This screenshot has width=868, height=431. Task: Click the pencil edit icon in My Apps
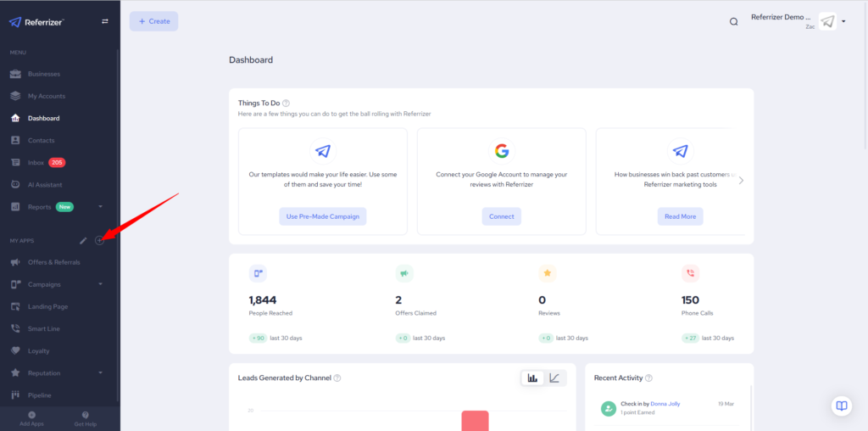tap(83, 241)
